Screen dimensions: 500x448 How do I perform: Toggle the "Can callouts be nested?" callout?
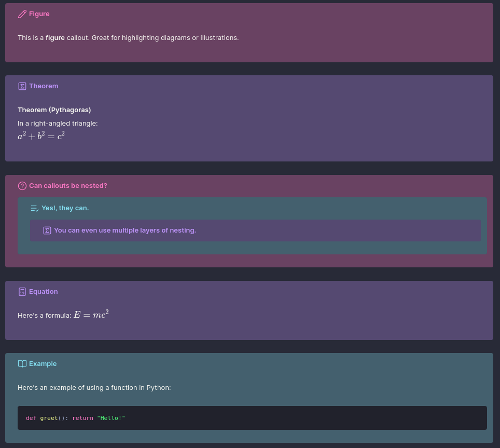(68, 186)
